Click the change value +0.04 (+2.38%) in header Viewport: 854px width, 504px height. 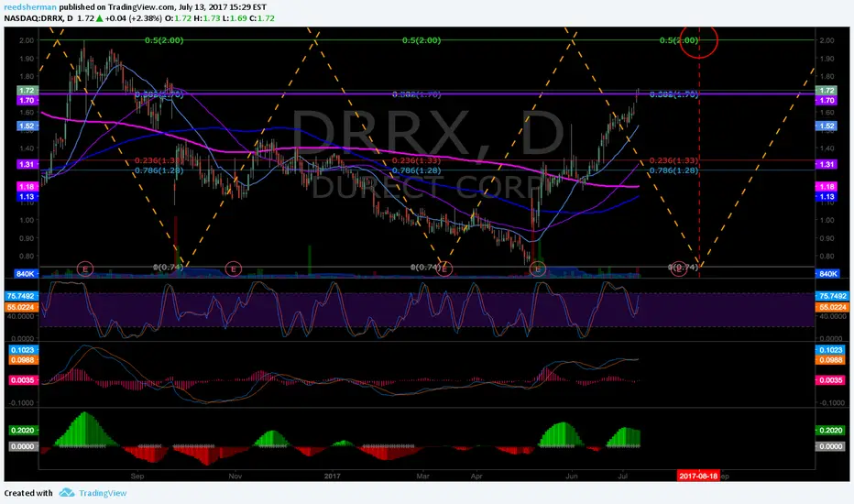[x=134, y=18]
